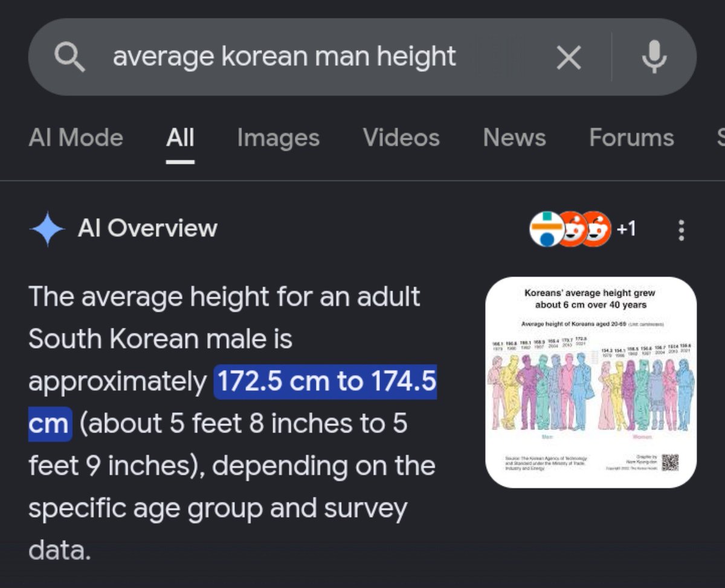The image size is (725, 588).
Task: Open the Korean height chart thumbnail
Action: point(591,382)
